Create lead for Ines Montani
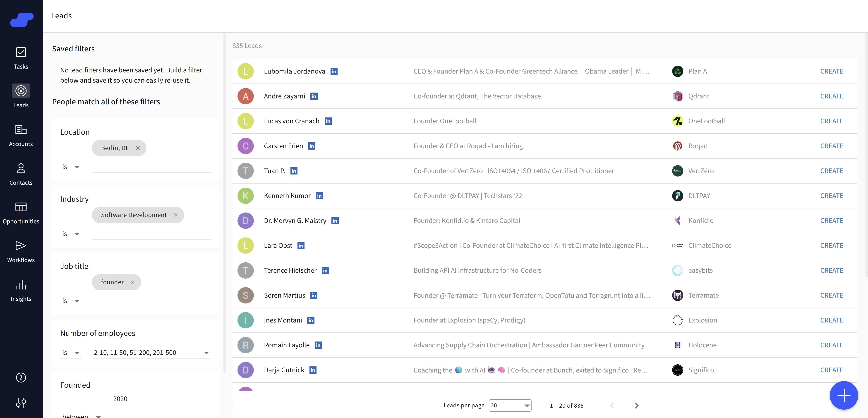 click(832, 320)
